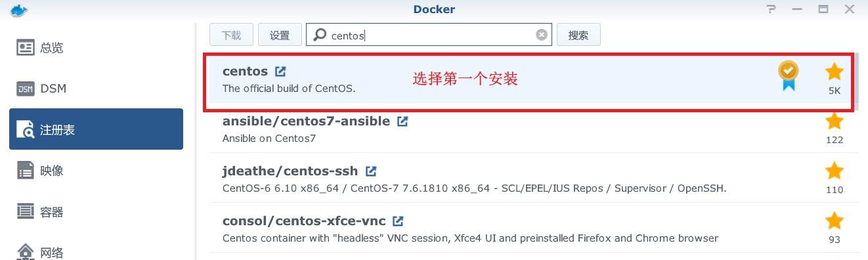The image size is (868, 260).
Task: Click the 下载 download button
Action: click(231, 35)
